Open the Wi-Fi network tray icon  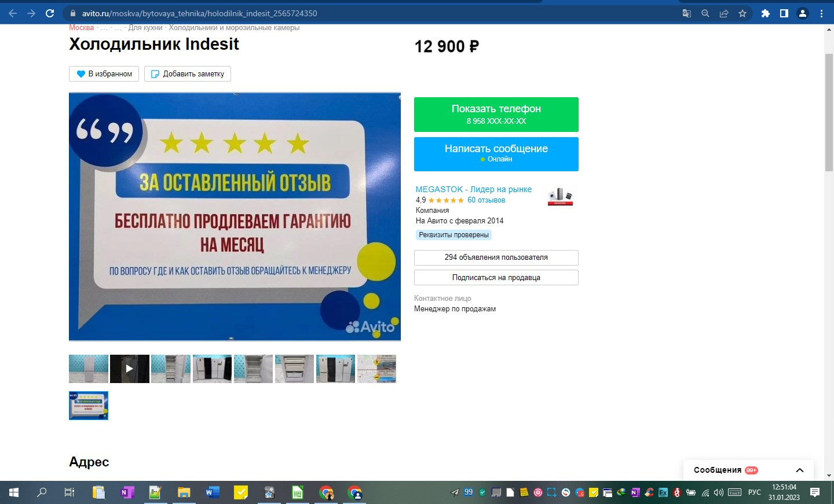[705, 492]
